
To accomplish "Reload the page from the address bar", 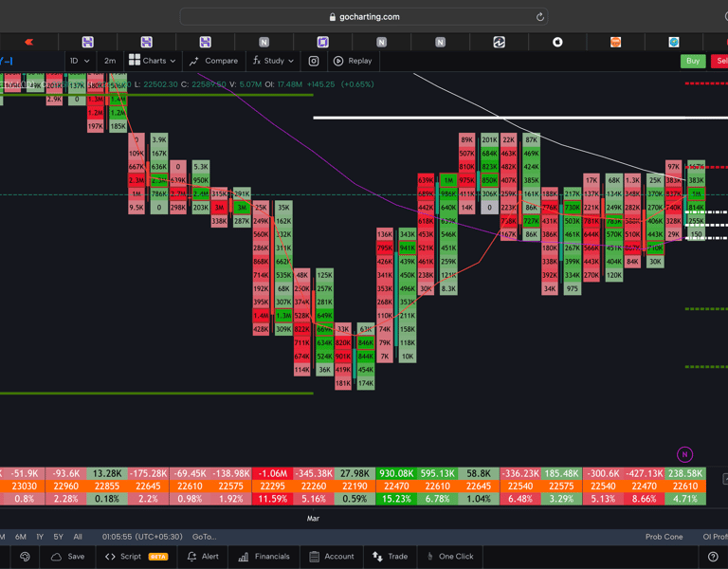I will pos(539,17).
